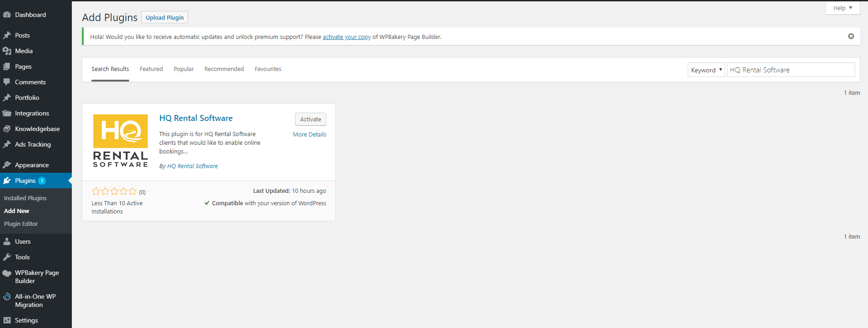Click the five-star rating of the plugin
The image size is (868, 328).
[x=114, y=191]
